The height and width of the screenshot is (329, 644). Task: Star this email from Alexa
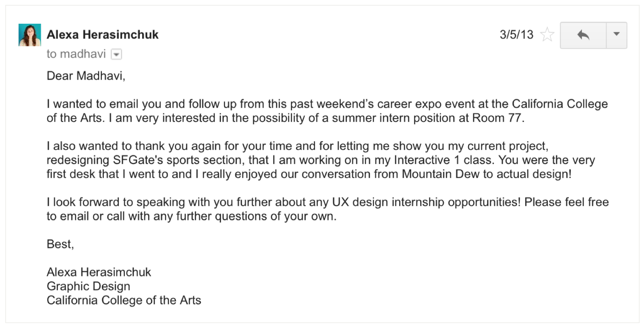click(x=547, y=35)
